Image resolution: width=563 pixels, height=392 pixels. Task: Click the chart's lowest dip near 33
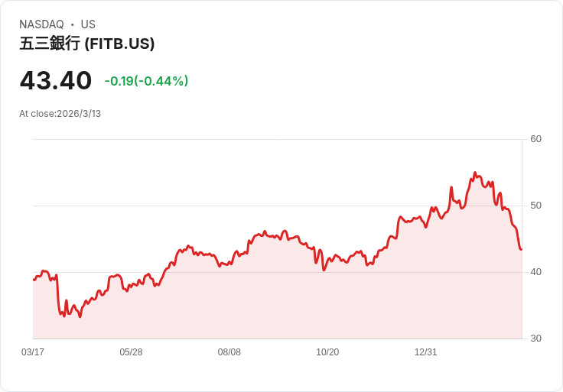(80, 316)
